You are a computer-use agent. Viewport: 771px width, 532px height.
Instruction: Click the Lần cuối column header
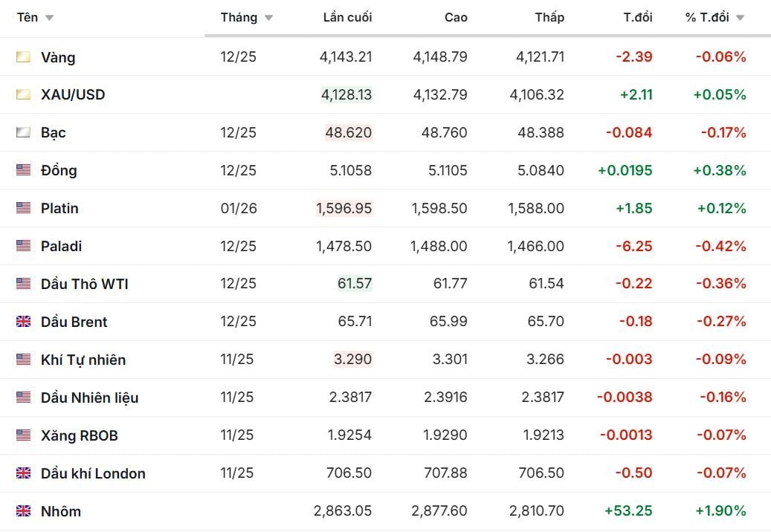347,17
